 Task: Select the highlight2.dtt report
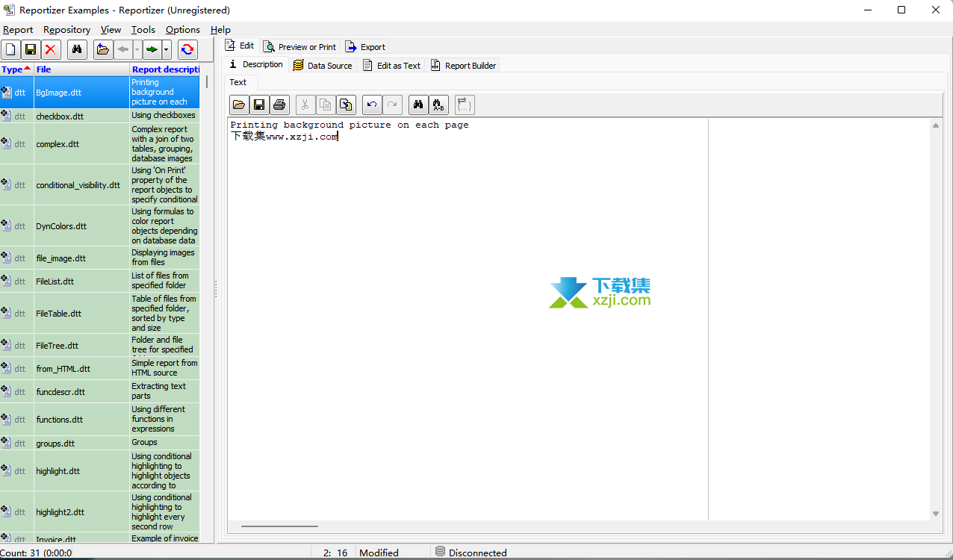[100, 512]
